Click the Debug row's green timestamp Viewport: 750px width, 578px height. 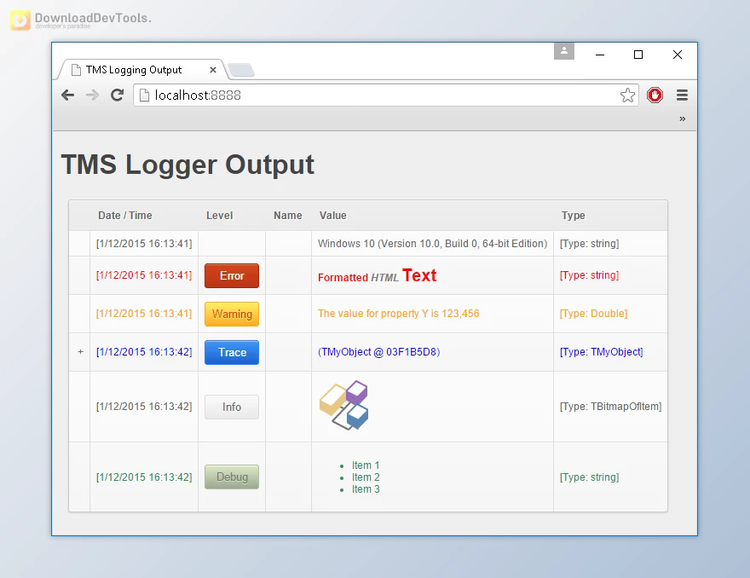(x=144, y=477)
